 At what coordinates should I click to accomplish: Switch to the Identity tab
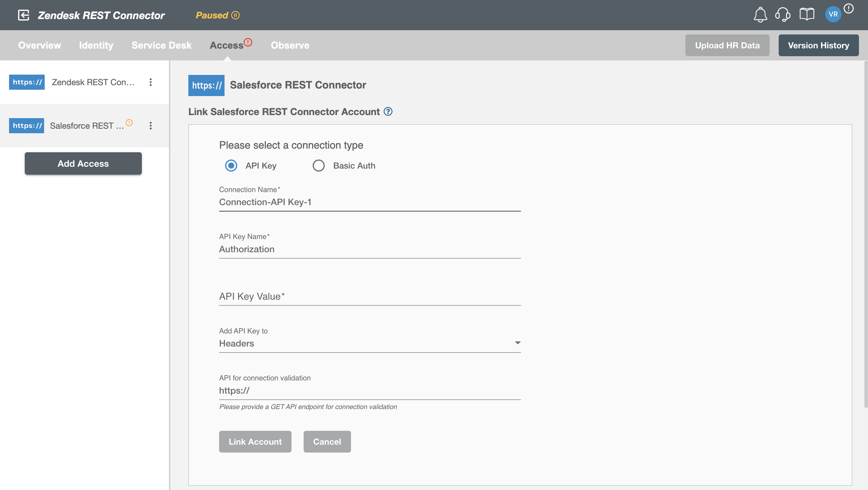(x=96, y=45)
